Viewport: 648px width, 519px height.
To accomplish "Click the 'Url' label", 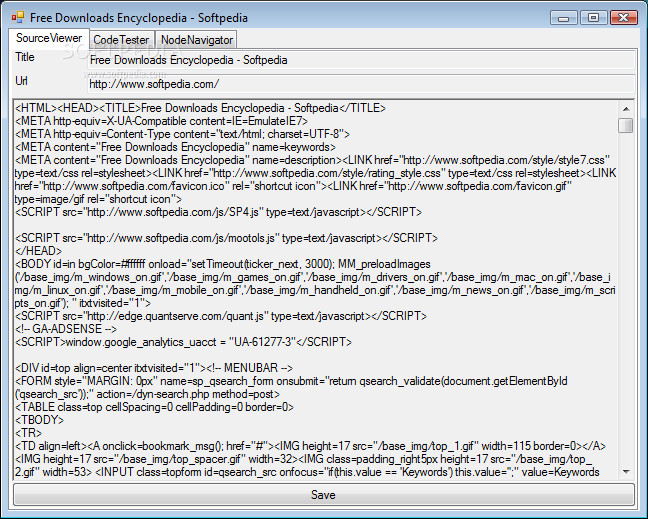I will pyautogui.click(x=21, y=81).
